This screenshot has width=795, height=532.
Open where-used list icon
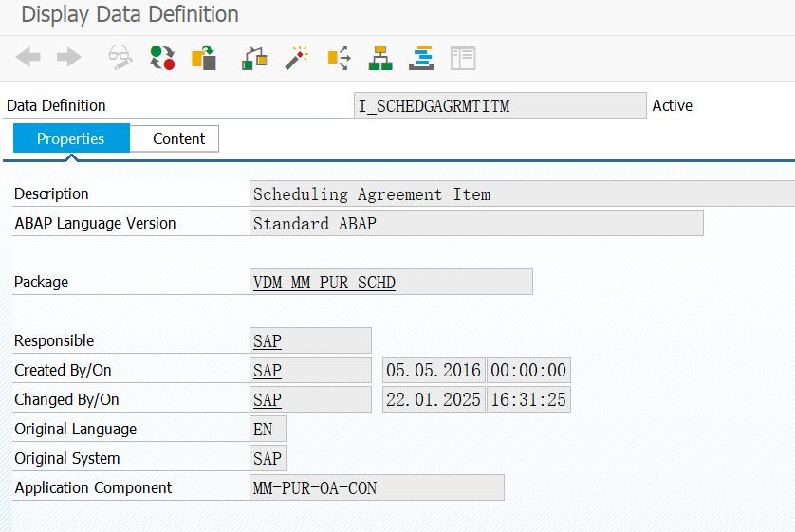tap(339, 58)
